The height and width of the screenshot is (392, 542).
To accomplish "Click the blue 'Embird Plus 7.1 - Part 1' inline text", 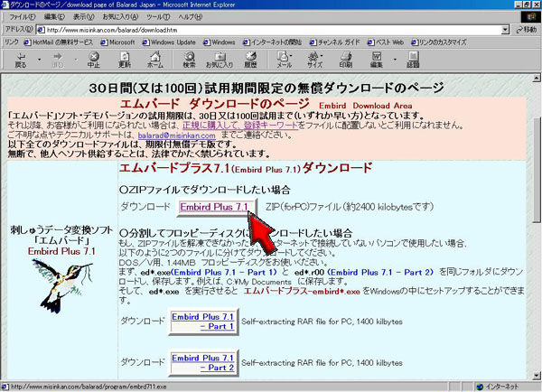I will click(224, 273).
